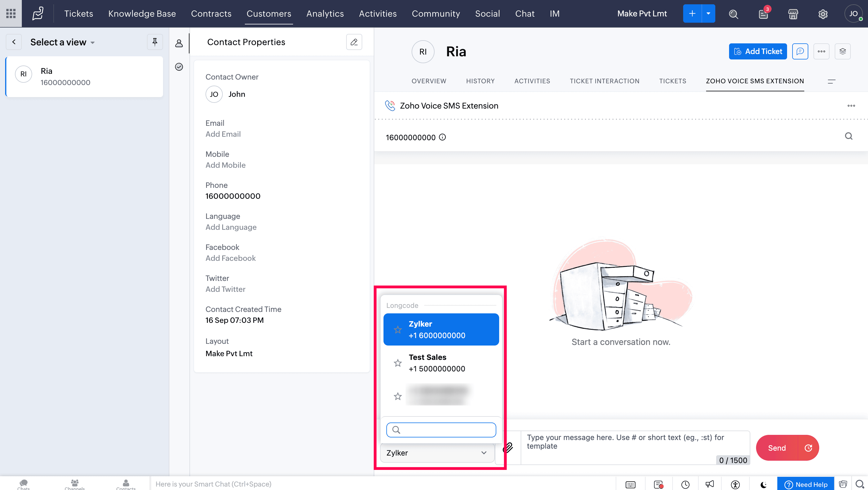The height and width of the screenshot is (490, 868).
Task: Open the app launcher grid icon
Action: point(11,13)
